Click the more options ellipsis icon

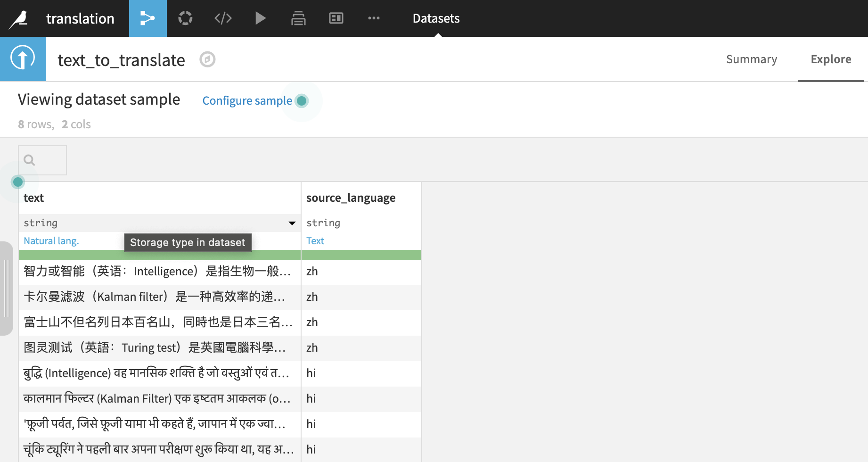click(373, 18)
